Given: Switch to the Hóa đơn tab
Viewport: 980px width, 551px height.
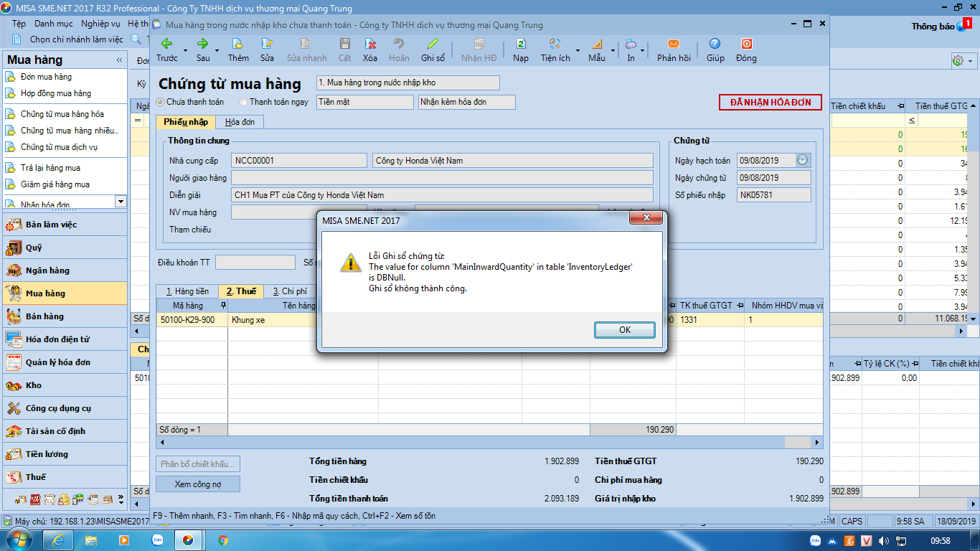Looking at the screenshot, I should (240, 122).
